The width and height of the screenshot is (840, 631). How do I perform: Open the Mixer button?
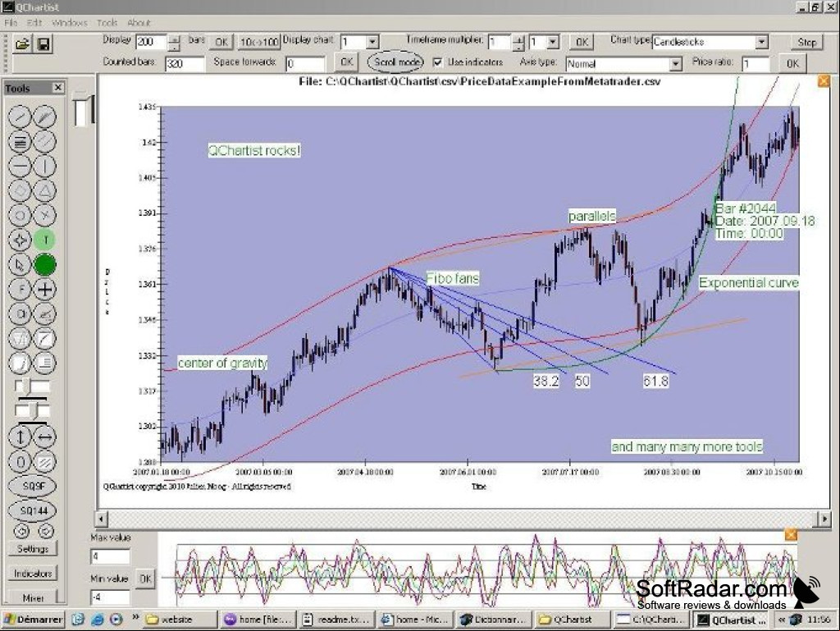[33, 597]
